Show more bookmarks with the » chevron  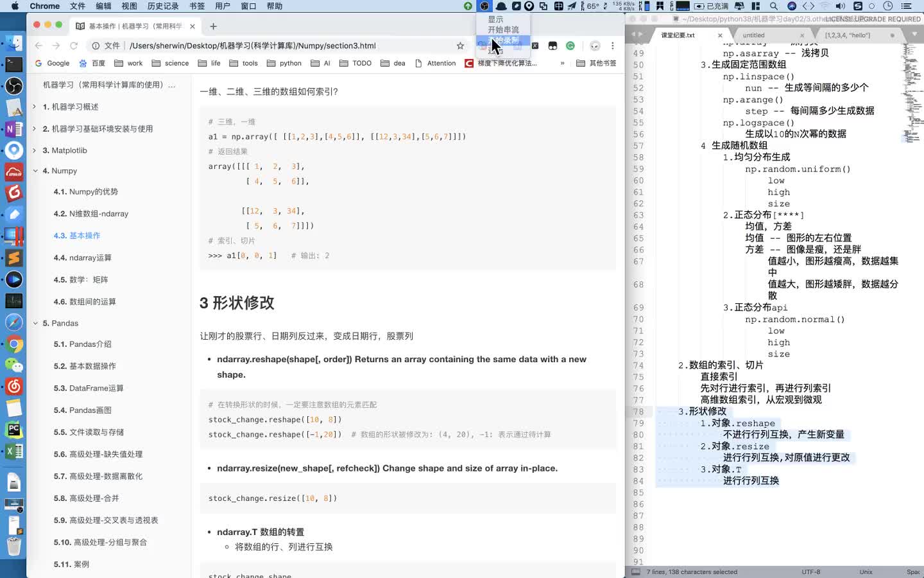563,63
